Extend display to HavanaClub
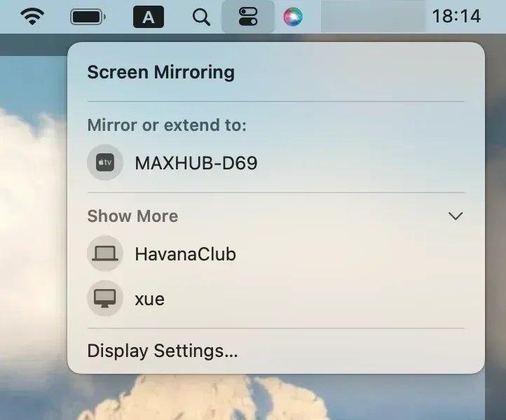The width and height of the screenshot is (506, 420). coord(276,253)
